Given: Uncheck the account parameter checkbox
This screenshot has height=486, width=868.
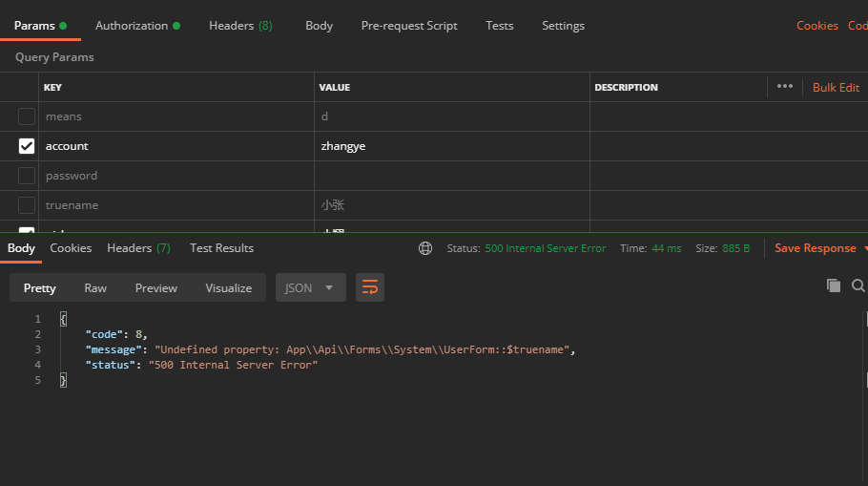Looking at the screenshot, I should click(x=27, y=146).
